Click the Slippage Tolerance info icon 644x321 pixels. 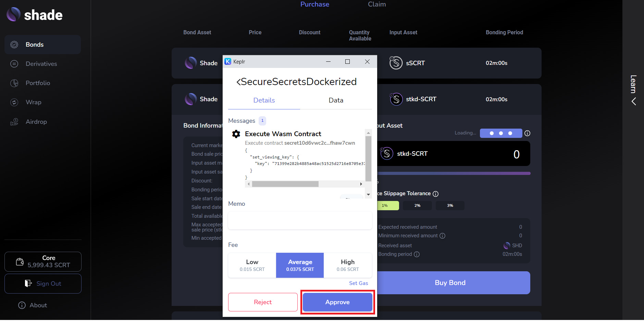[435, 194]
